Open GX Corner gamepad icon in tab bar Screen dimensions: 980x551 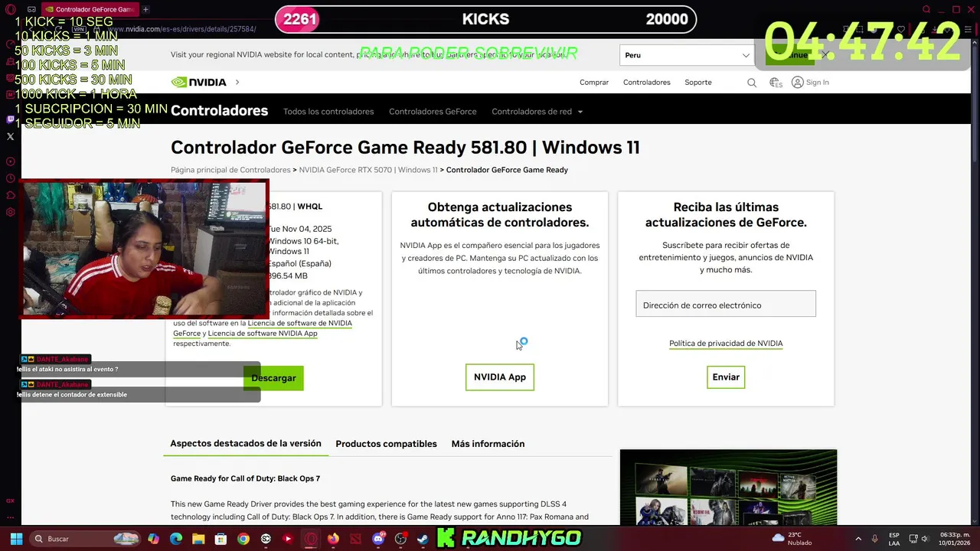point(31,10)
